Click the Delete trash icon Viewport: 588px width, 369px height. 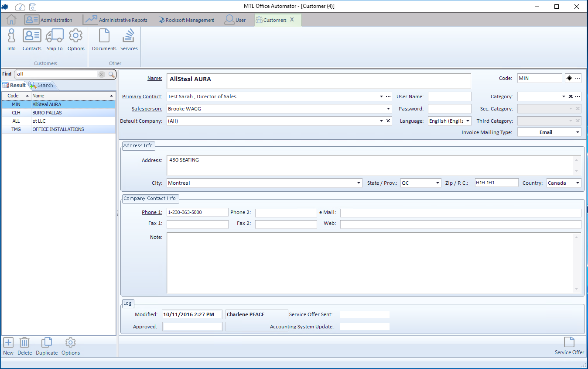[24, 343]
